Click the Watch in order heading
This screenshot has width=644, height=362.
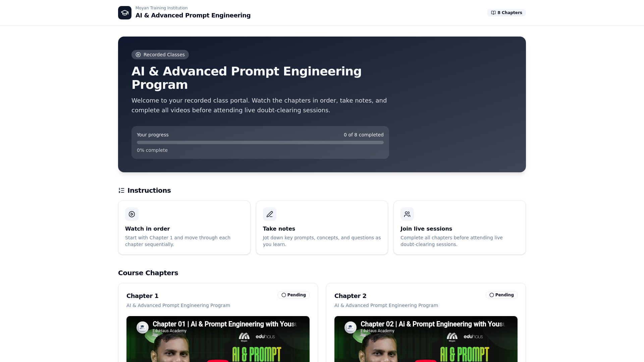147,229
